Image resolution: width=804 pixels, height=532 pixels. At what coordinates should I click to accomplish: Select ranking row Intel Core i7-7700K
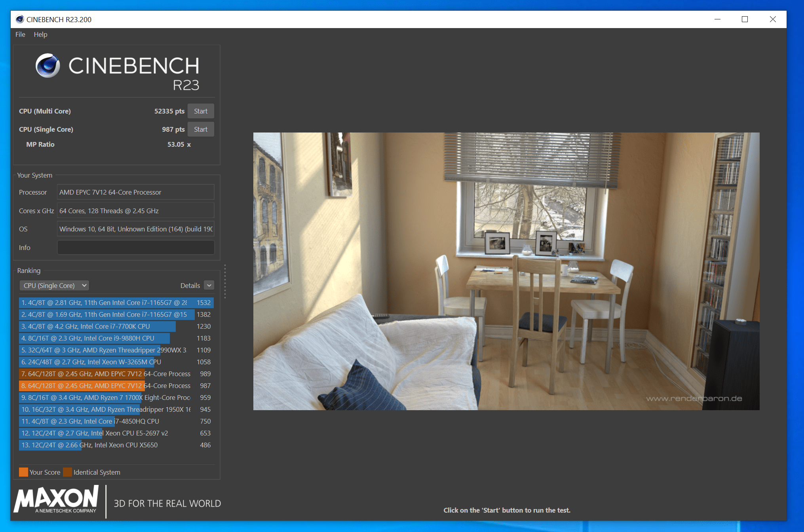tap(116, 326)
